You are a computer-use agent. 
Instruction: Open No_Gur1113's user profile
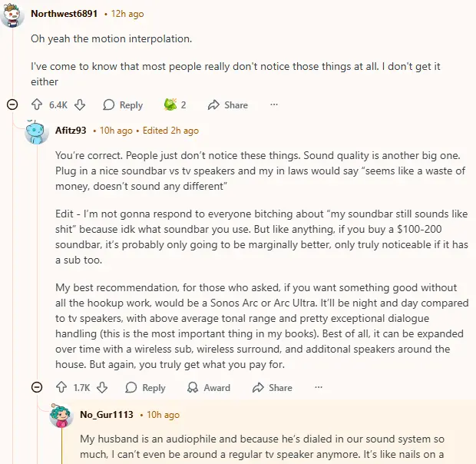point(107,415)
